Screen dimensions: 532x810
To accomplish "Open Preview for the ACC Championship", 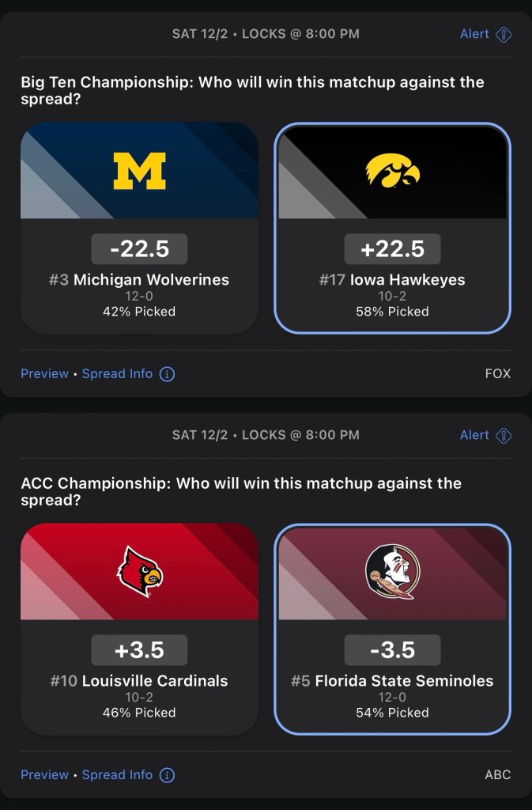I will [x=44, y=775].
